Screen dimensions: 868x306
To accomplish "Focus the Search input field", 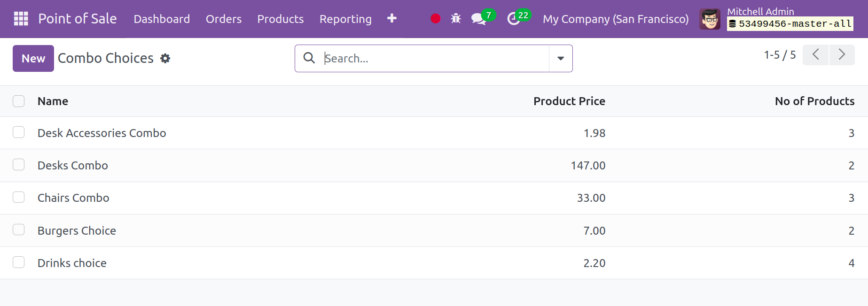I will click(435, 59).
